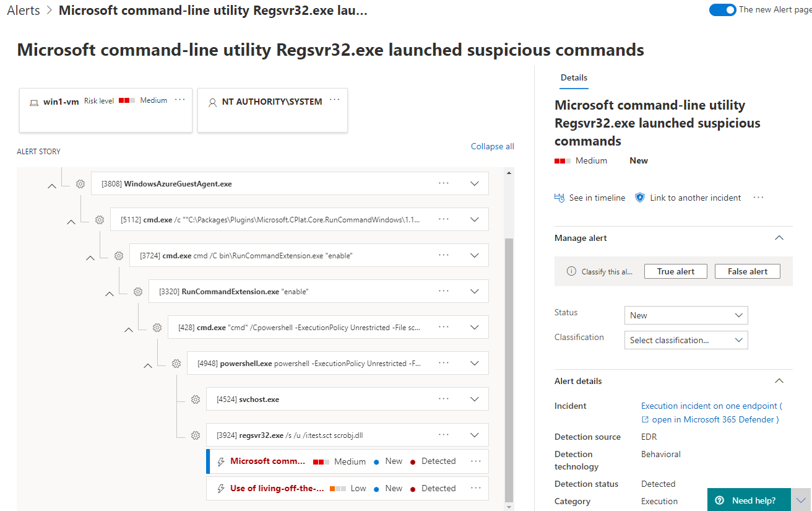The width and height of the screenshot is (812, 511).
Task: Click gear icon beside WindowsAzureGuestAgent.exe process
Action: tap(80, 184)
